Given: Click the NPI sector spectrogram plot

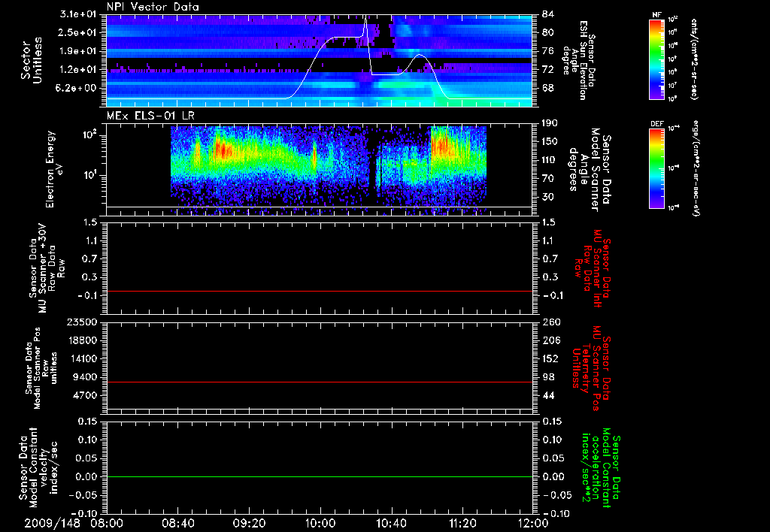Looking at the screenshot, I should tap(320, 60).
